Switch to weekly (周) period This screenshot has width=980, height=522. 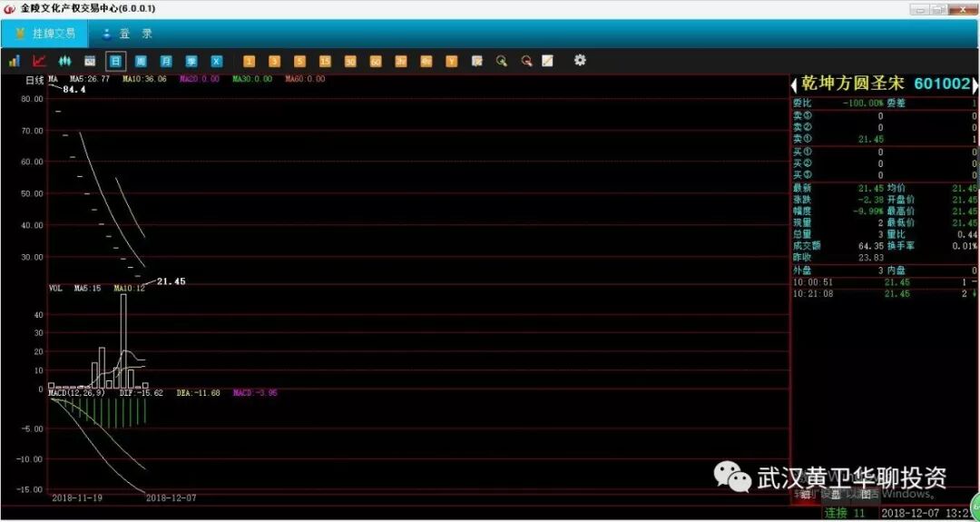142,61
